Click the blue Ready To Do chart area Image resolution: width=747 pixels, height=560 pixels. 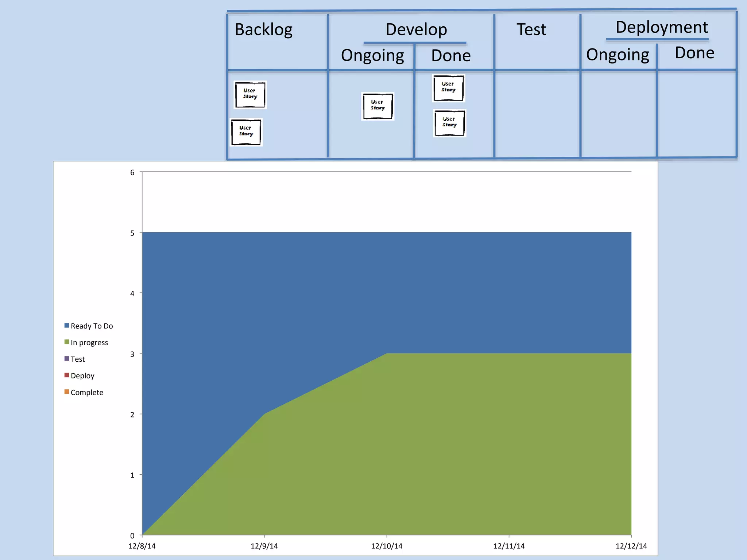[387, 292]
